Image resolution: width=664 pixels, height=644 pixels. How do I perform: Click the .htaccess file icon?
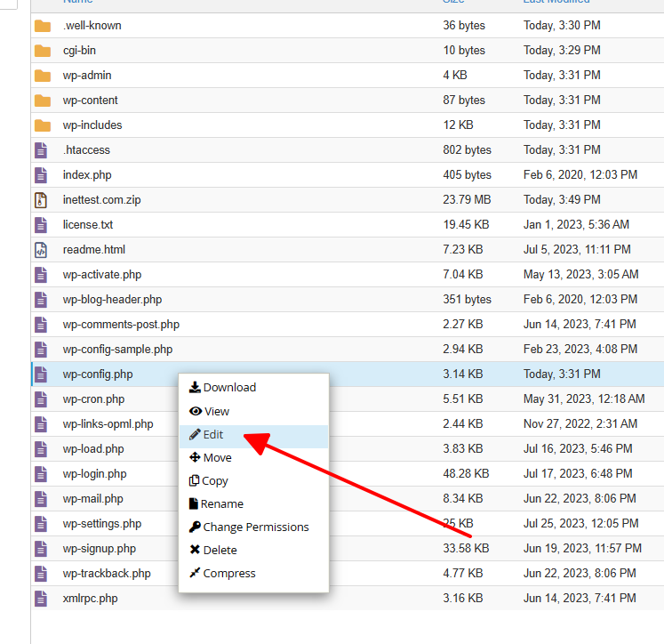click(x=40, y=150)
